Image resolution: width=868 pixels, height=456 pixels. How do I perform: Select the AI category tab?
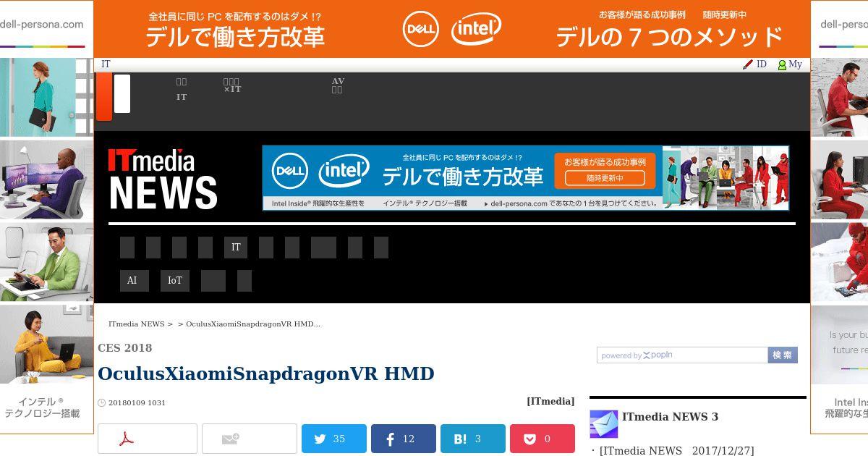(135, 281)
